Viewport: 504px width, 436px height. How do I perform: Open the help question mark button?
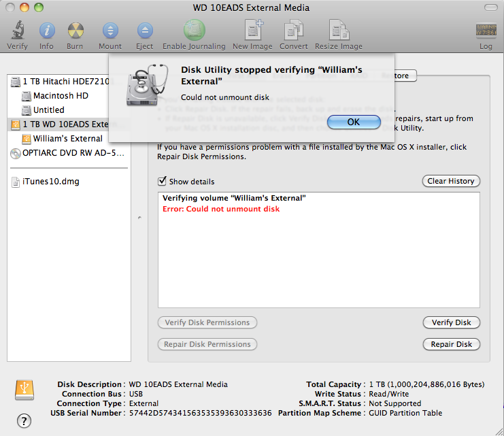point(24,421)
